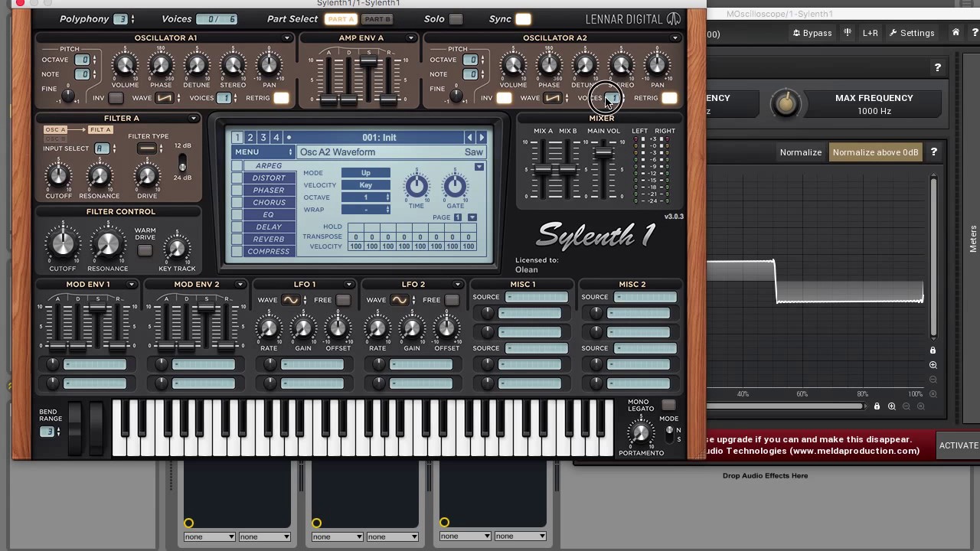Select the DELAY effect tab

[269, 227]
